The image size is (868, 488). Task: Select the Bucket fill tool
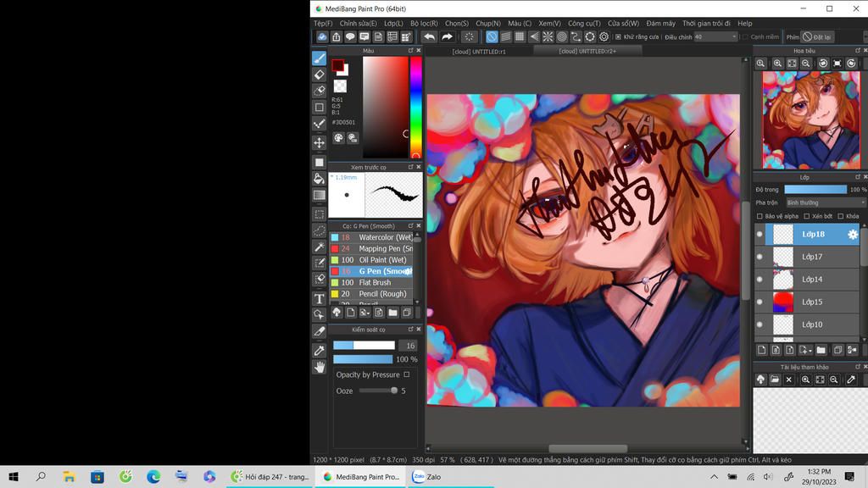point(320,178)
